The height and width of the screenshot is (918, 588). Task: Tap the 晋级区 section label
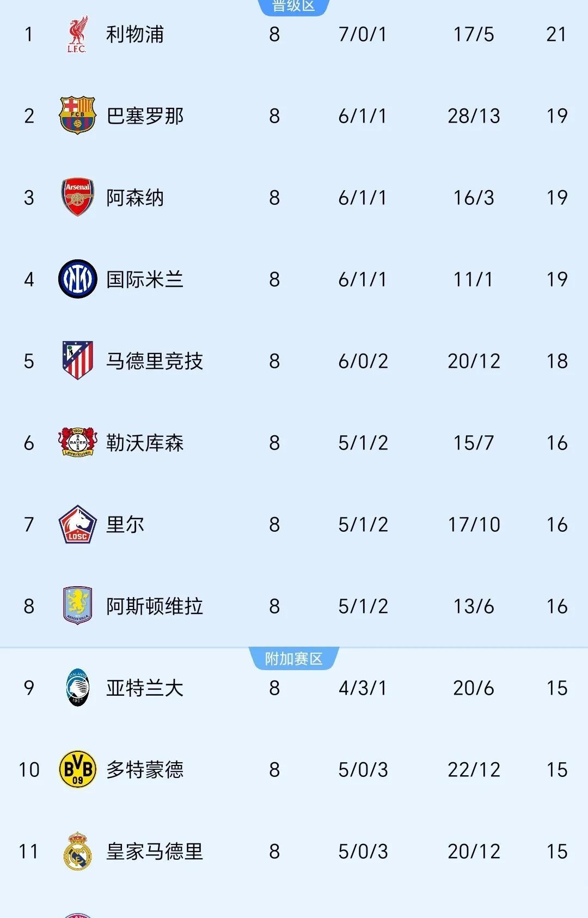pyautogui.click(x=293, y=6)
